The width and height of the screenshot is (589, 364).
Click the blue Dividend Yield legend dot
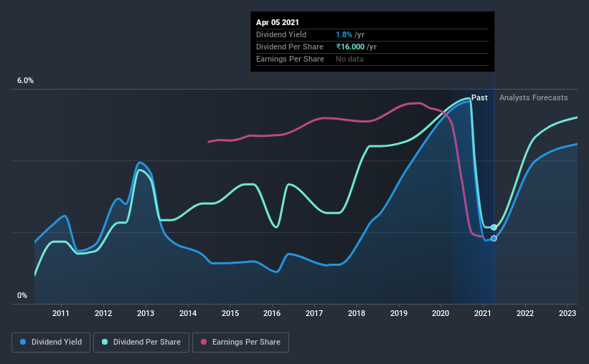(23, 342)
